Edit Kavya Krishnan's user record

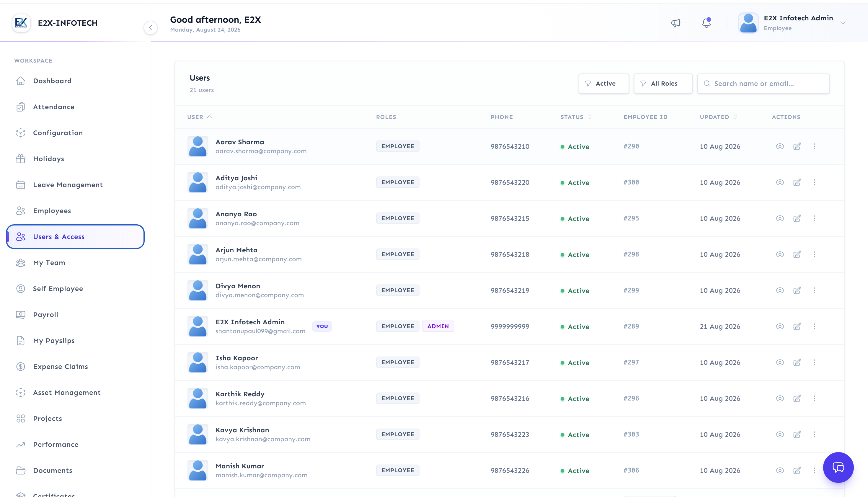pyautogui.click(x=797, y=434)
